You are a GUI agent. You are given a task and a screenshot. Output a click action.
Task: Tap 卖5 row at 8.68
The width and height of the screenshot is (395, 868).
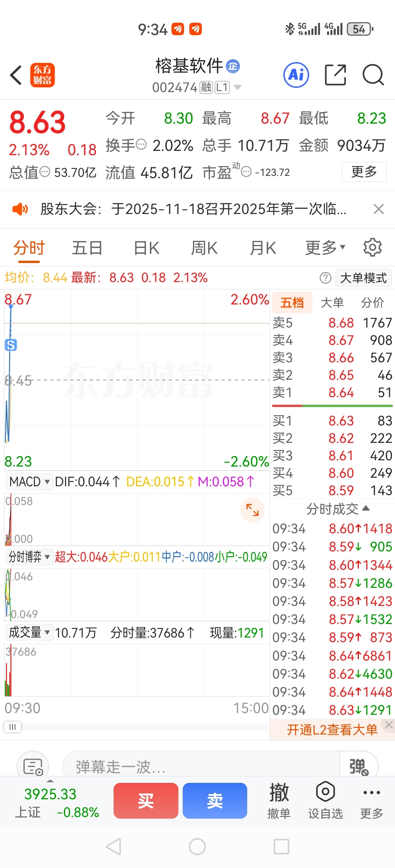tap(332, 323)
